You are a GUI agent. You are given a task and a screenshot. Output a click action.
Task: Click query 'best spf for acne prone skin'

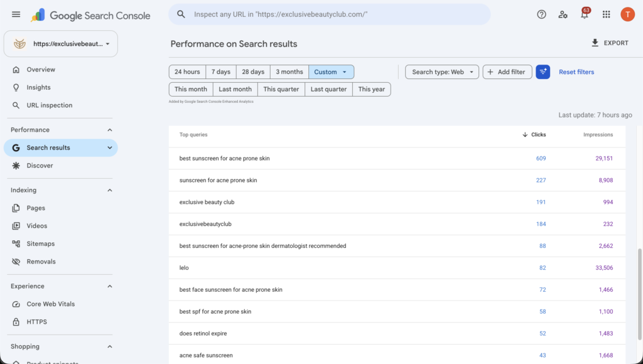215,311
